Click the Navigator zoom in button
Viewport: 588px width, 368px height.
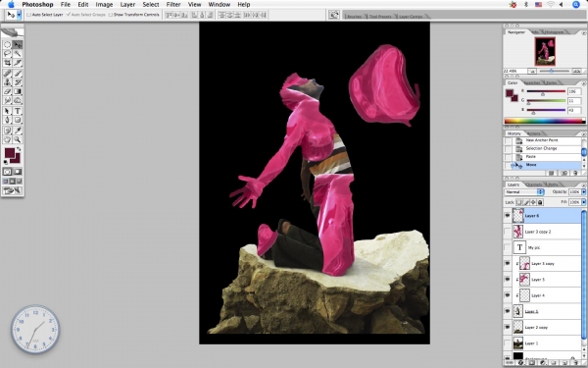coord(577,71)
